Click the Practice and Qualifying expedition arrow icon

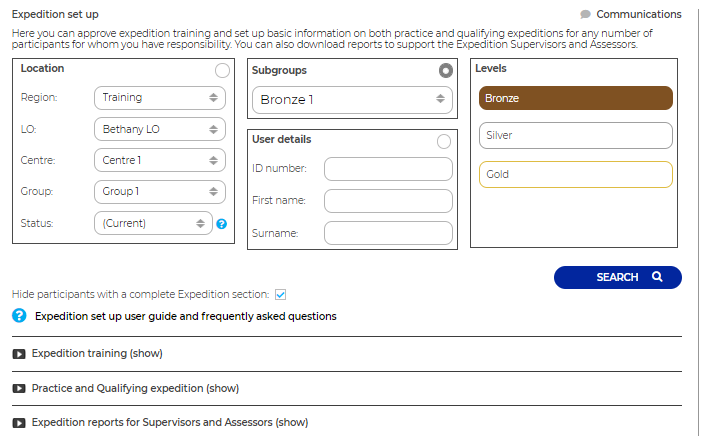click(x=19, y=388)
